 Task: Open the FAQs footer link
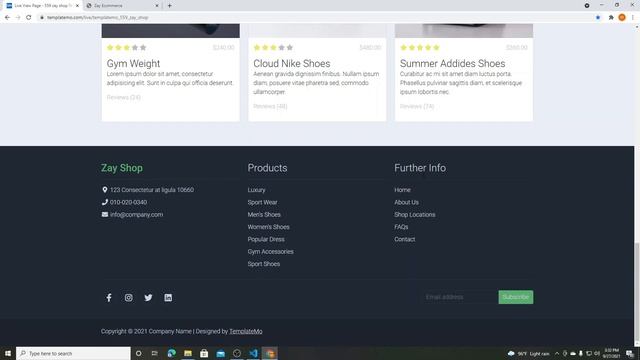(x=401, y=227)
